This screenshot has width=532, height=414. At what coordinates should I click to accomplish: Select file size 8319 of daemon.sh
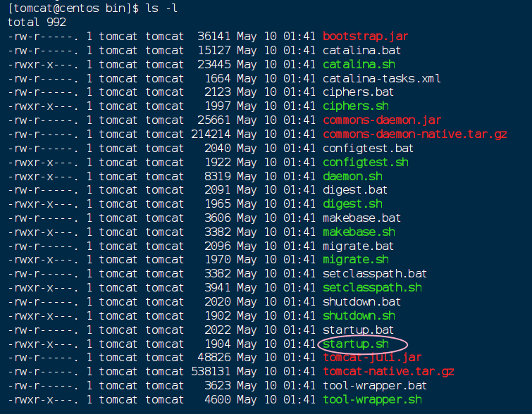click(217, 176)
